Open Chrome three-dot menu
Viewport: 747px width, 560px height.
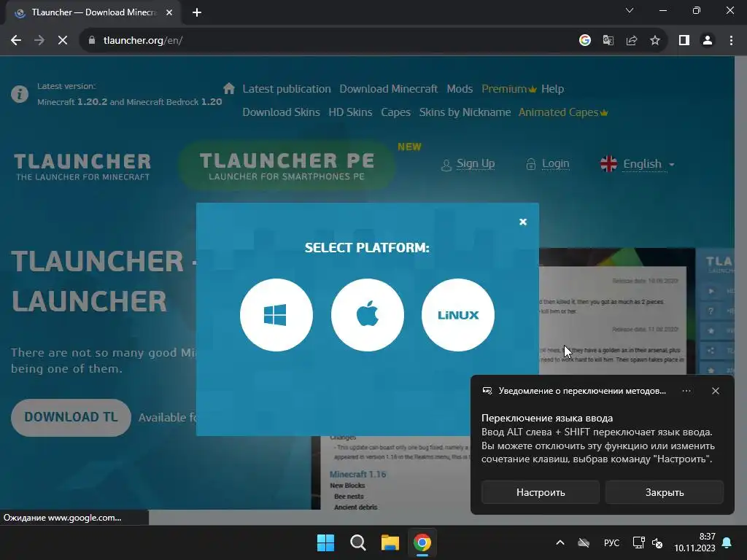[731, 41]
